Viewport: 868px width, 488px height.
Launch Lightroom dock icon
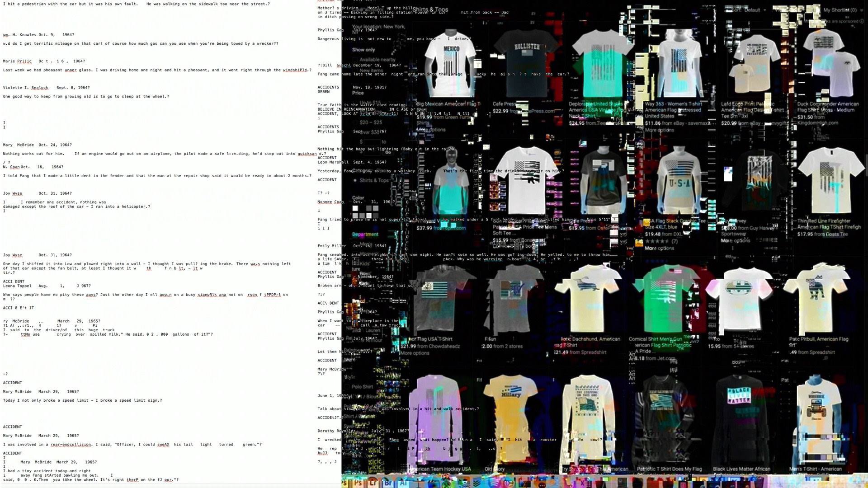[373, 483]
